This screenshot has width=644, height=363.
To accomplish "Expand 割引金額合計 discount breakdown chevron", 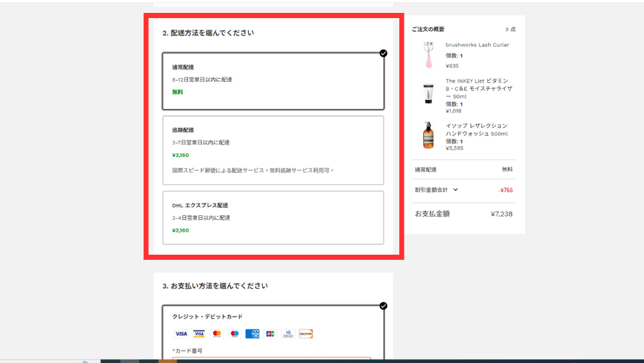I will coord(456,190).
